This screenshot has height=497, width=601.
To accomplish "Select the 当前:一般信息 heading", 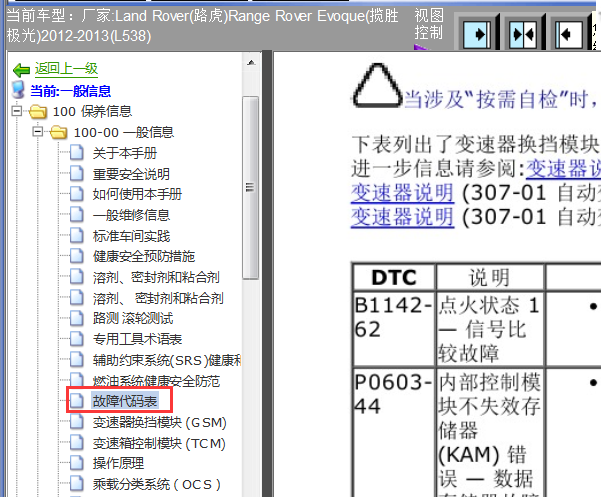I will coord(71,91).
